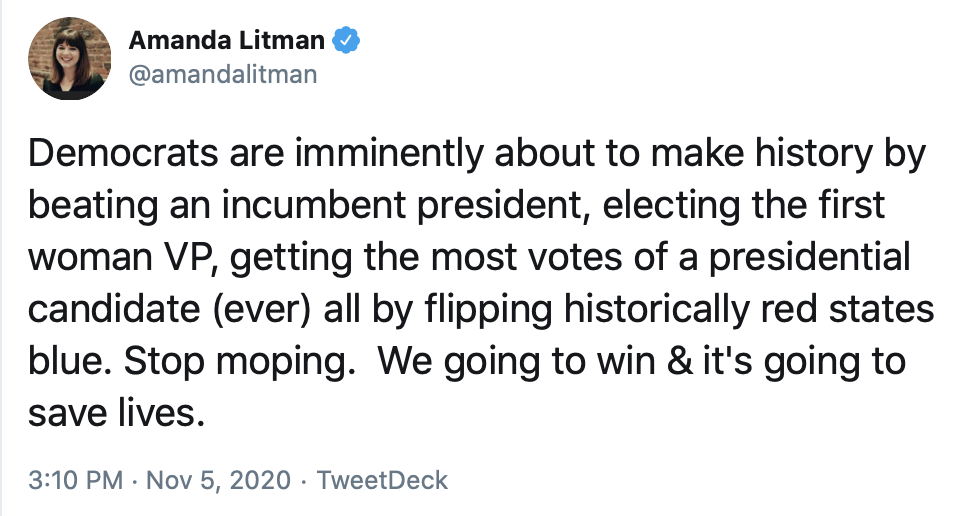This screenshot has width=956, height=516.
Task: Click the @amandalitman handle
Action: 222,74
